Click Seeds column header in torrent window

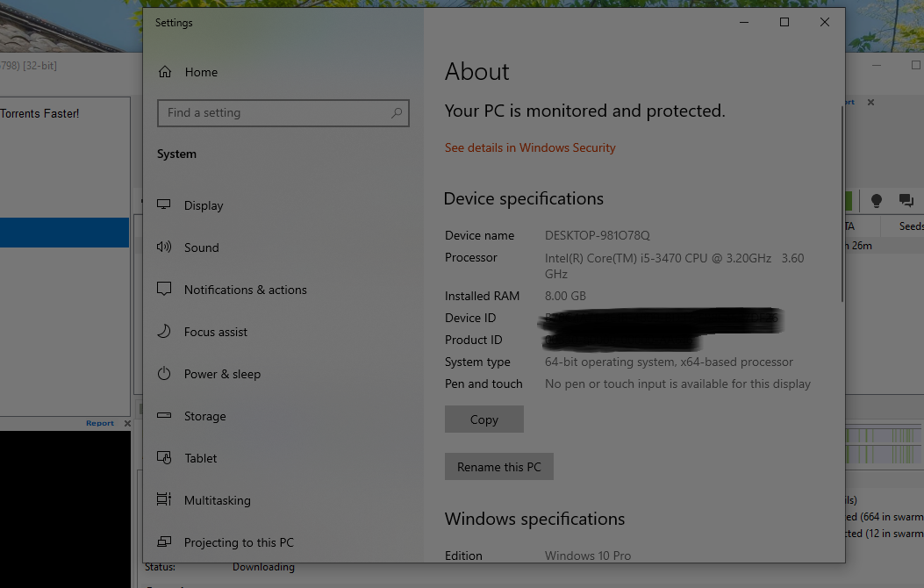(911, 226)
